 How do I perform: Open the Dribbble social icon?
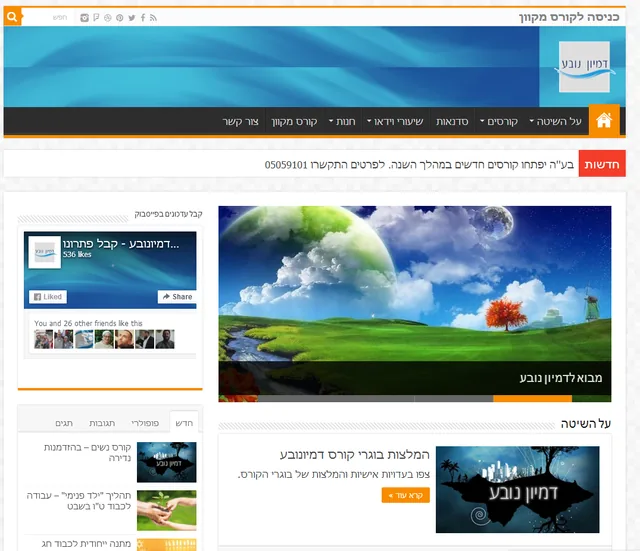[x=108, y=18]
